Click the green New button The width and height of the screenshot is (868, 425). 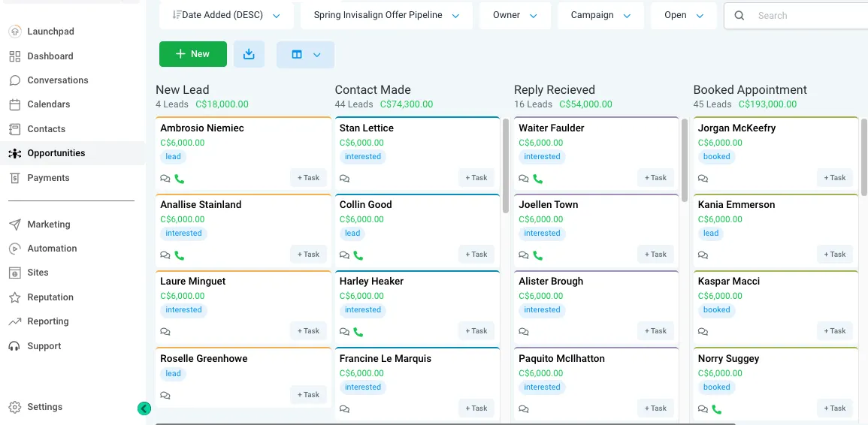pos(193,54)
